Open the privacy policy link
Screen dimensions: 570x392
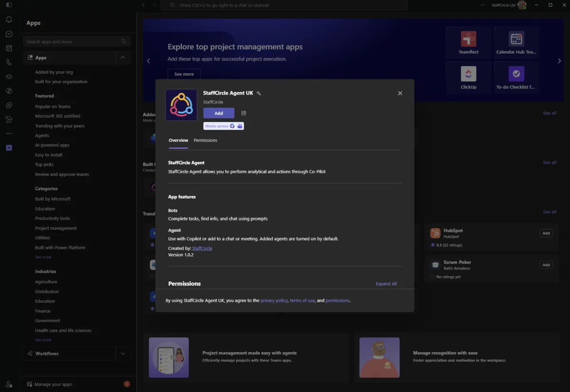point(274,300)
